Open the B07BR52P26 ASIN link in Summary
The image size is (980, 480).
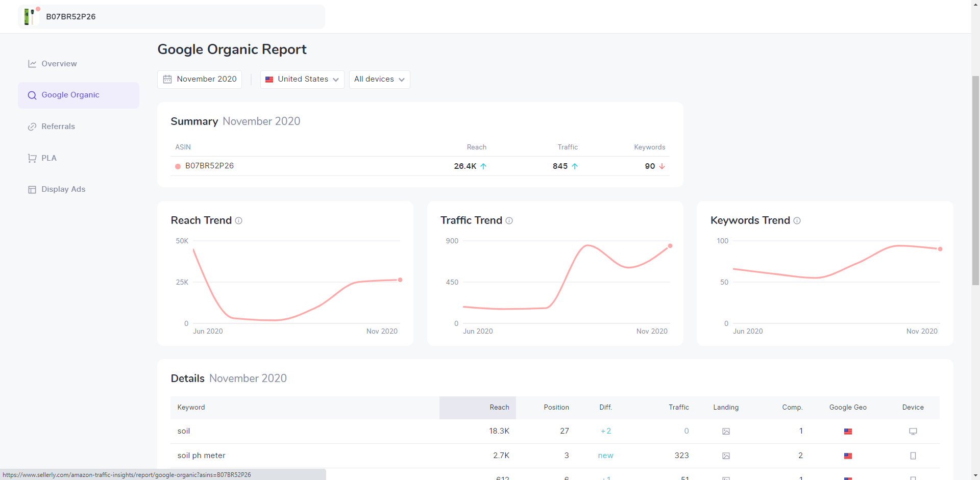[x=210, y=166]
